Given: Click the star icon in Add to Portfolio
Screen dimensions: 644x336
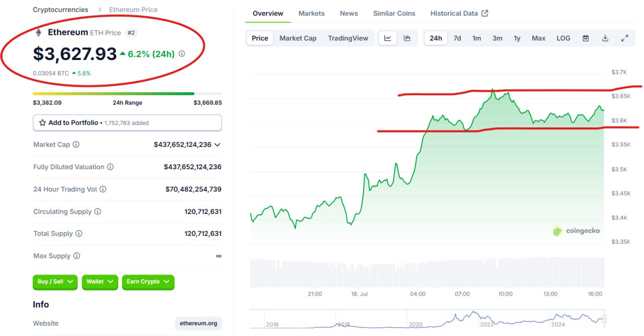Looking at the screenshot, I should click(43, 123).
